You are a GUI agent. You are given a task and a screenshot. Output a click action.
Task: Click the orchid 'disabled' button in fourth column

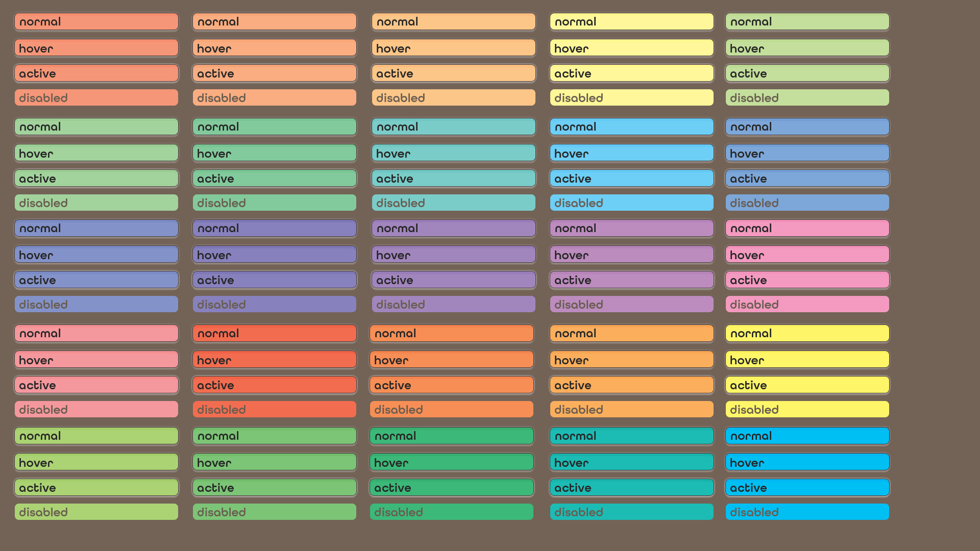(x=631, y=304)
